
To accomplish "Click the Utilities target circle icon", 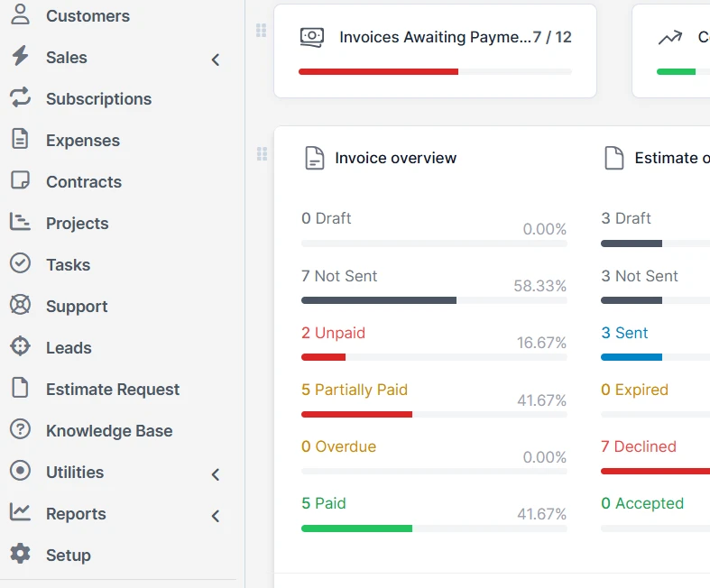I will [20, 471].
